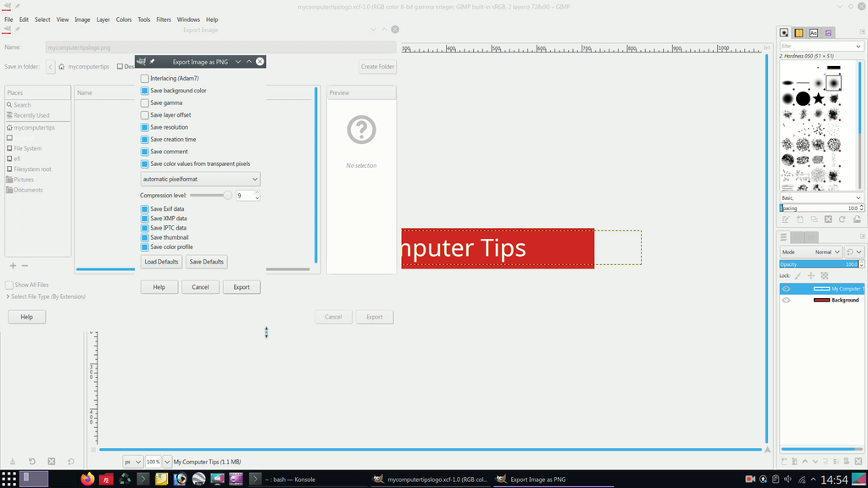The image size is (868, 488).
Task: Open the Patterns tab in the right dock
Action: click(x=798, y=33)
